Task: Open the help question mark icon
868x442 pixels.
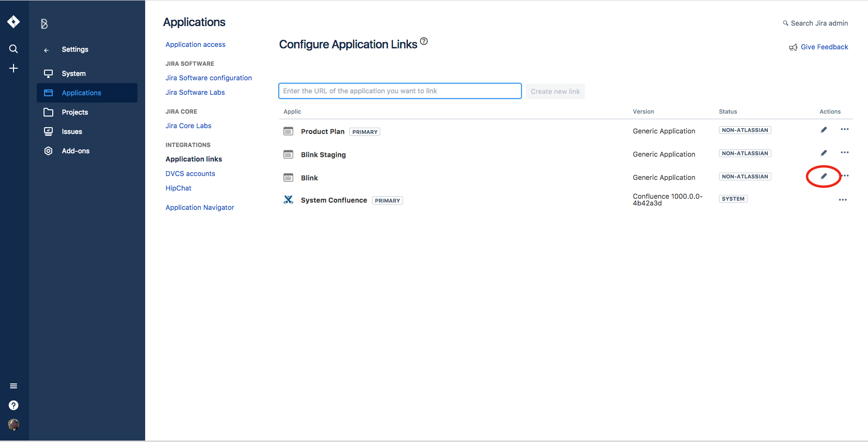Action: point(14,405)
